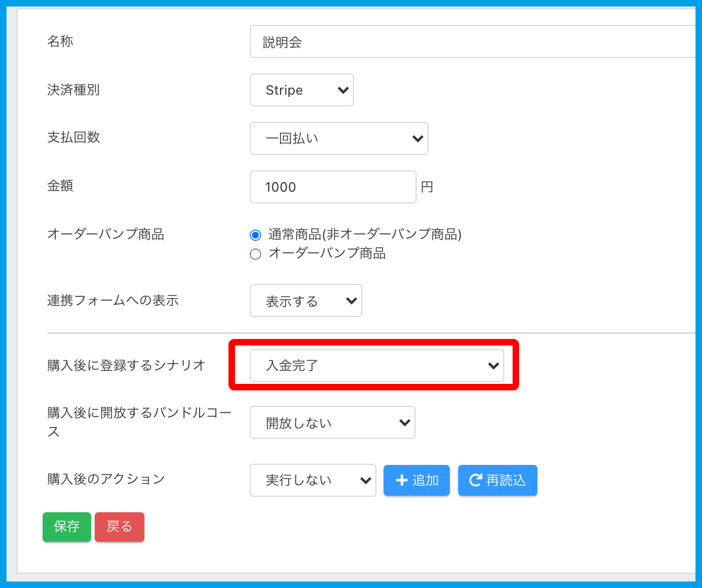Focus the 名称 text field containing 説明会
Screen dimensions: 702x588
tap(474, 42)
